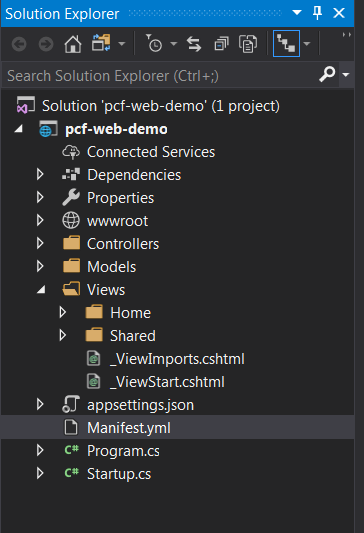364x533 pixels.
Task: Click the search magnifier icon
Action: (327, 74)
